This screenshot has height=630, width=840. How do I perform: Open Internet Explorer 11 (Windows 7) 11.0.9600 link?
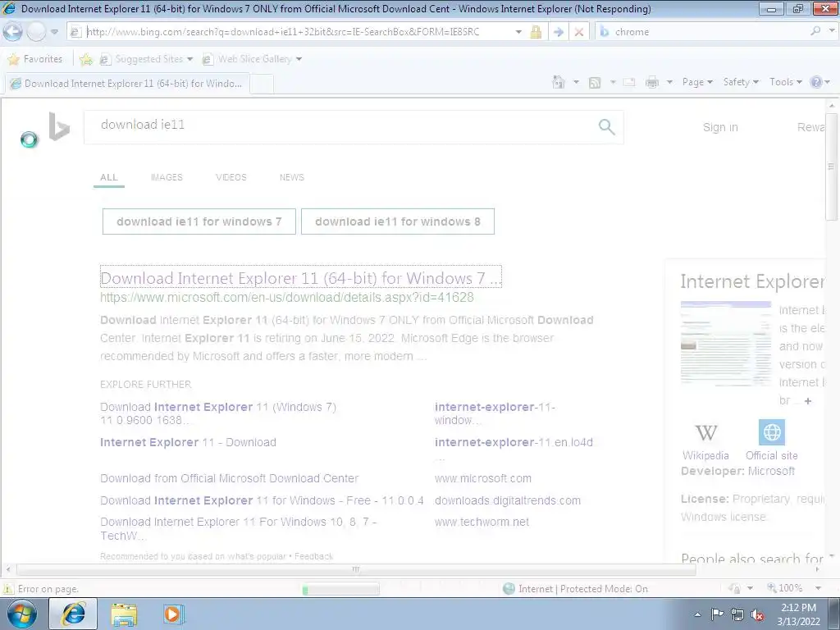pos(218,413)
